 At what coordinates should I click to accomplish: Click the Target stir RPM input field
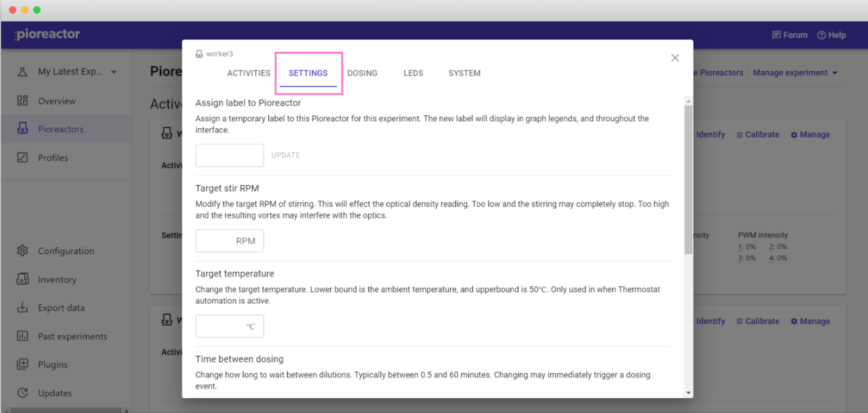click(229, 241)
